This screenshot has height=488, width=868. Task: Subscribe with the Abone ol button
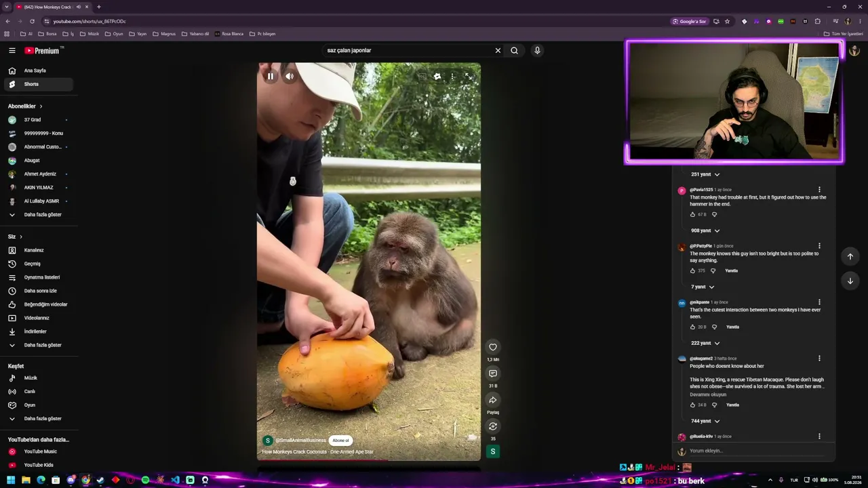tap(340, 441)
